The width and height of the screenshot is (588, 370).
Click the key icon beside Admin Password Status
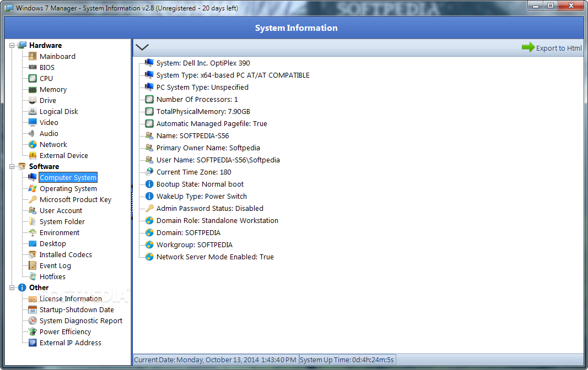149,208
